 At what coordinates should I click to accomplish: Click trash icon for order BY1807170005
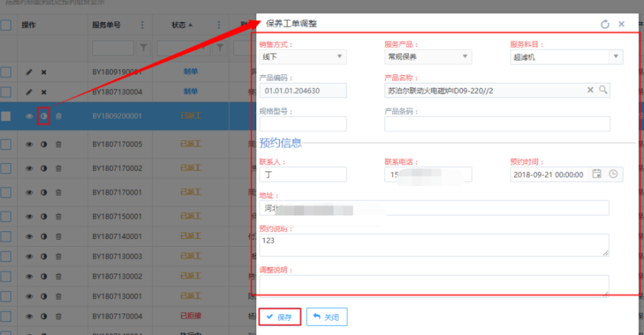click(x=59, y=145)
